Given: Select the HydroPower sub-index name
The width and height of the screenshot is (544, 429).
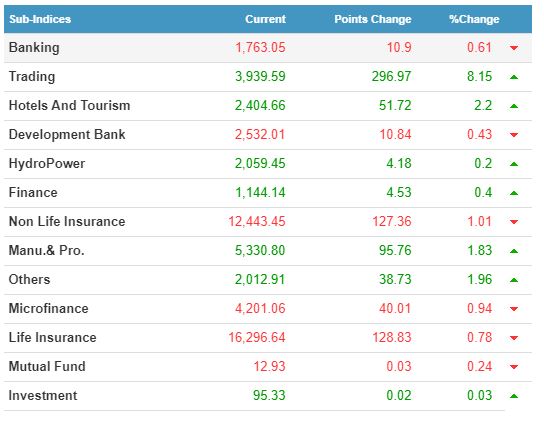Looking at the screenshot, I should [47, 164].
